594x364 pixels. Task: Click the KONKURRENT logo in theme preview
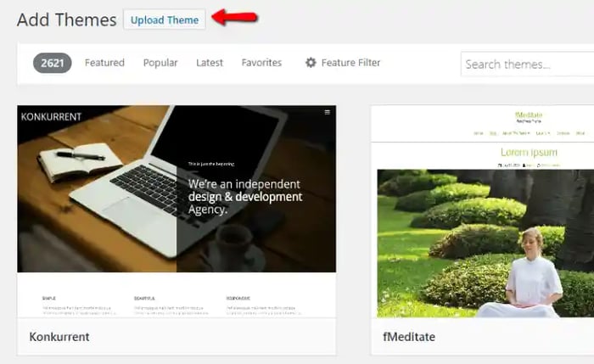pyautogui.click(x=49, y=115)
